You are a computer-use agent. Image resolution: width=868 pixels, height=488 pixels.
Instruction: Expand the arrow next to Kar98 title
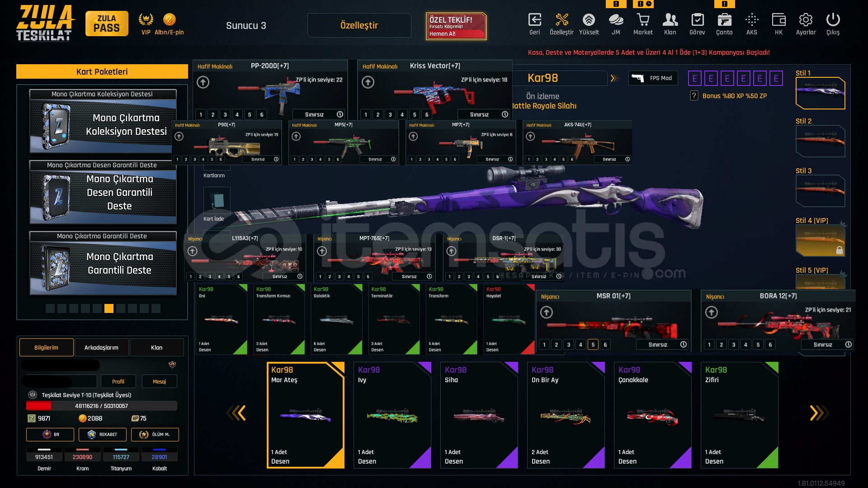point(613,78)
